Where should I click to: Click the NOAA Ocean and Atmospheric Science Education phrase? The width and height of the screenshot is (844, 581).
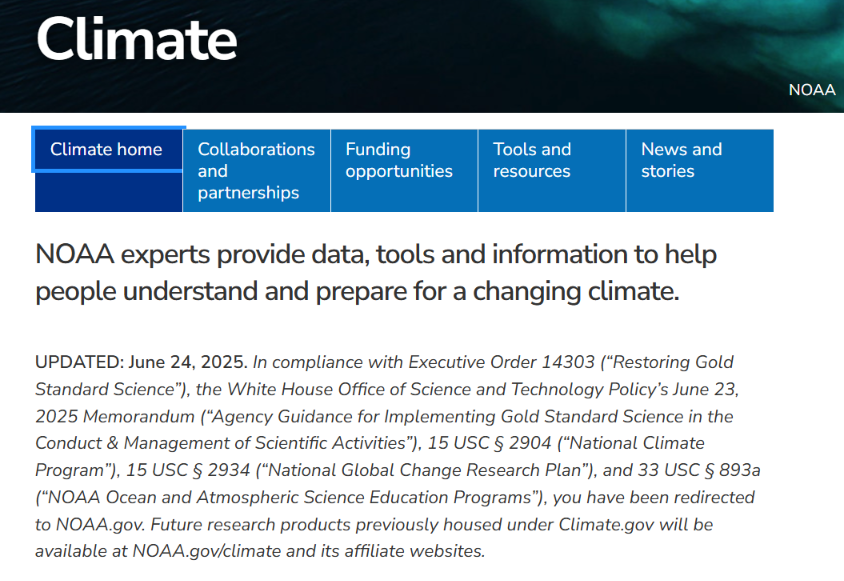[289, 497]
